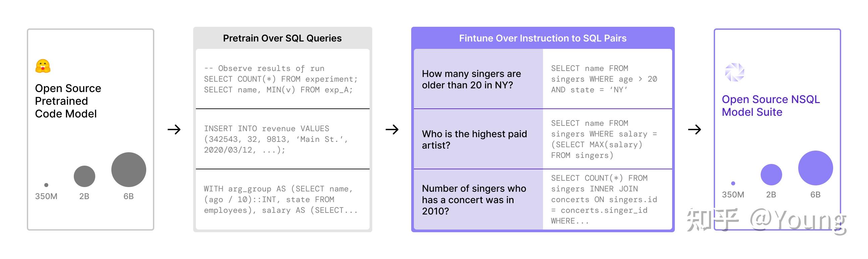Viewport: 868px width, 259px height.
Task: Select the large purple 6B circle
Action: pyautogui.click(x=815, y=168)
